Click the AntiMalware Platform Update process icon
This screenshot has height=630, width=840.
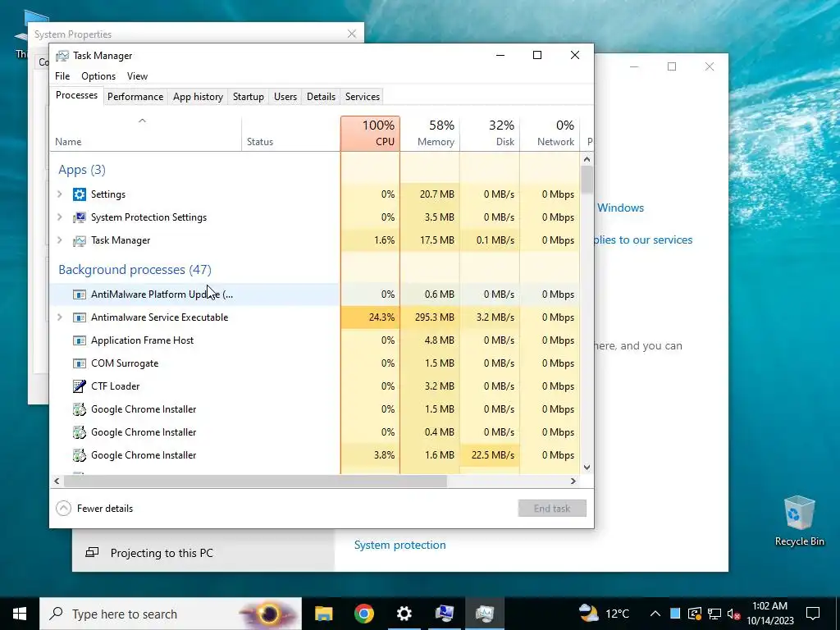tap(80, 294)
